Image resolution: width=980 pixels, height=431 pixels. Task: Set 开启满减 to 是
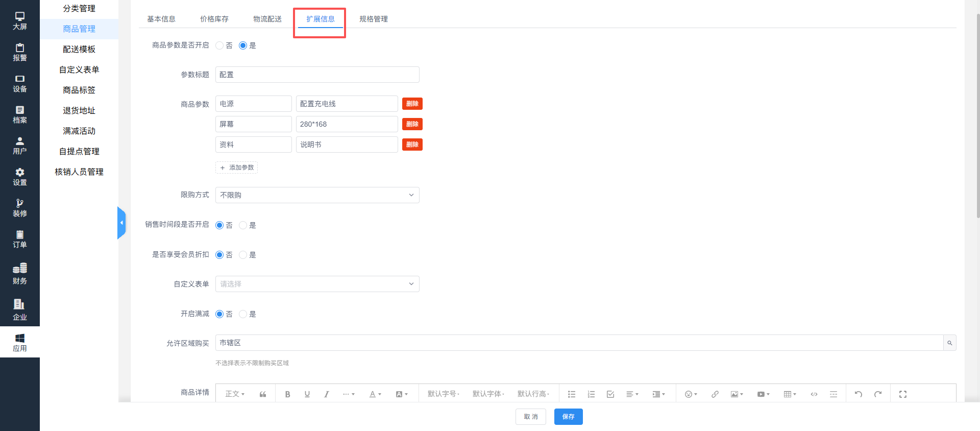(243, 314)
